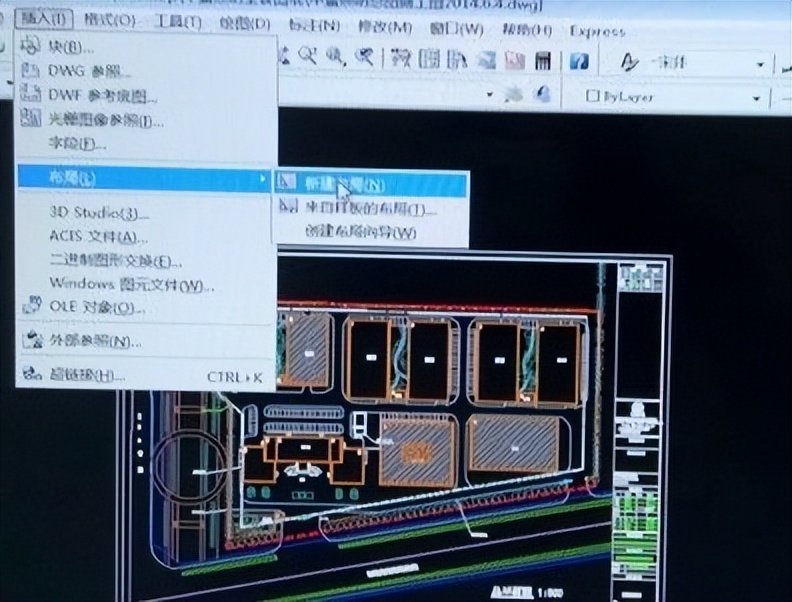Click 创建布局向导(W) Create Layout Wizard
Viewport: 792px width, 602px height.
pyautogui.click(x=371, y=231)
